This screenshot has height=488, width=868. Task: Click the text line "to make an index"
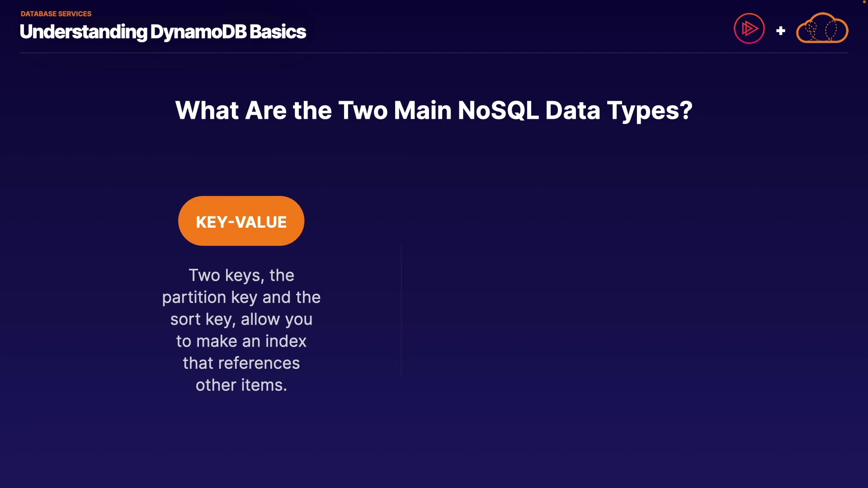click(x=241, y=341)
